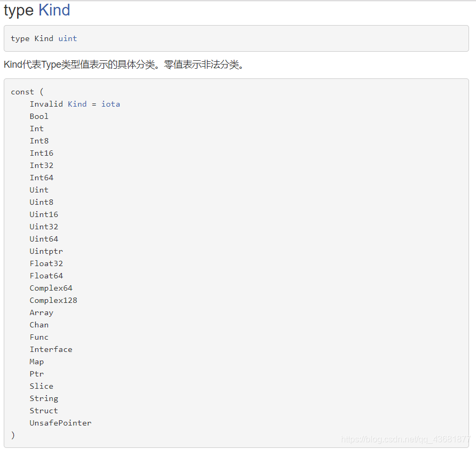Select the Chan constant

[39, 325]
